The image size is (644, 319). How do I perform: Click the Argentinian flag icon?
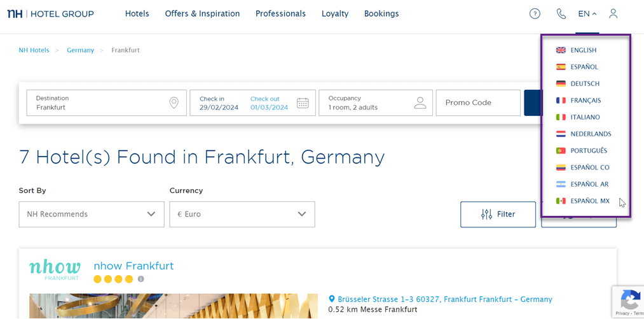(x=561, y=184)
